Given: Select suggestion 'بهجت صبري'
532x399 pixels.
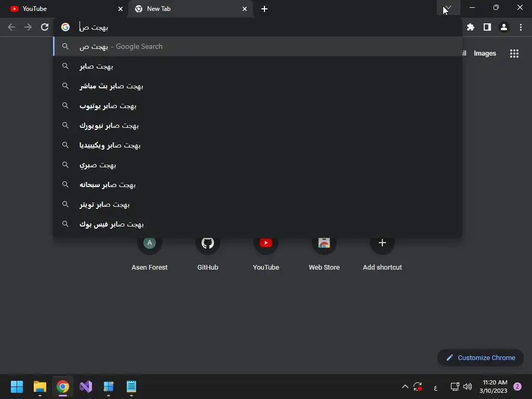Looking at the screenshot, I should pos(258,165).
